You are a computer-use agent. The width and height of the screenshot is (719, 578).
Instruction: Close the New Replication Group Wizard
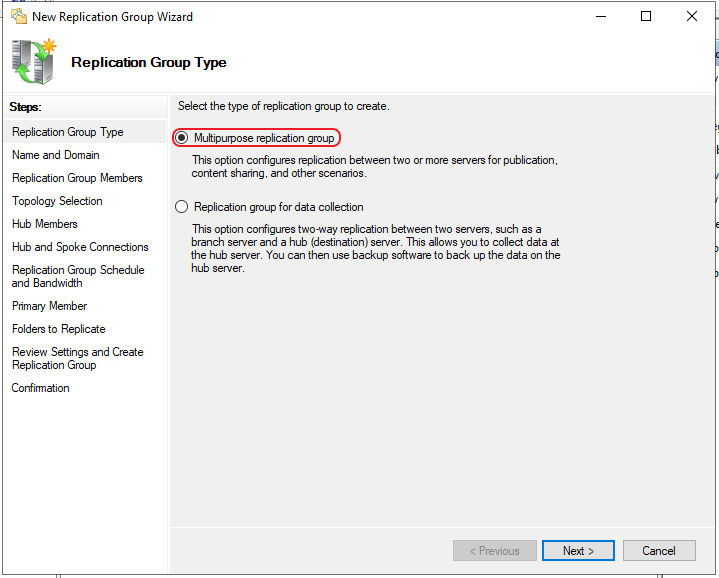click(x=692, y=17)
